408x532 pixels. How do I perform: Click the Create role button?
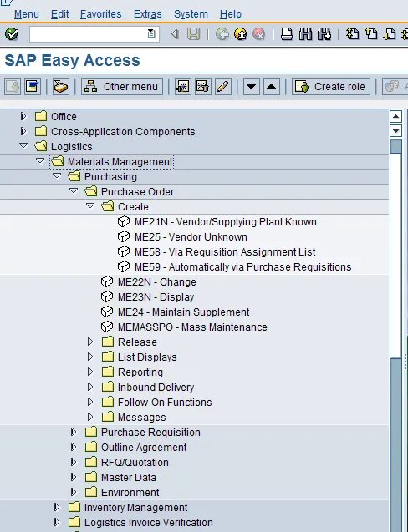[x=331, y=87]
